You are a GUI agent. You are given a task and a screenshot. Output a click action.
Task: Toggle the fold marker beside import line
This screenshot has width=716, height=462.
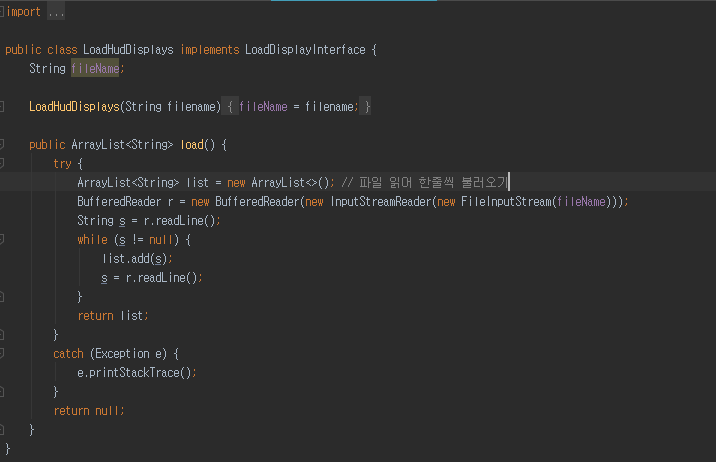click(2, 12)
